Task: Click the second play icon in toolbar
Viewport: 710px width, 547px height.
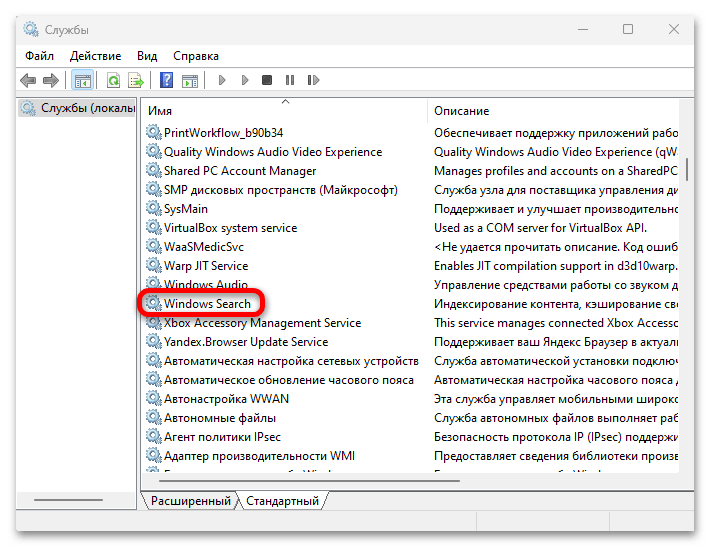Action: coord(245,81)
